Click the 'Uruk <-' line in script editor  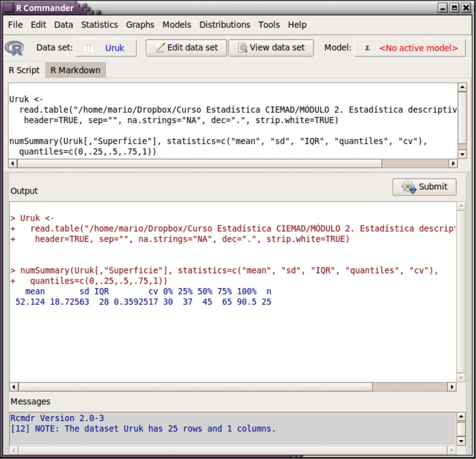26,99
